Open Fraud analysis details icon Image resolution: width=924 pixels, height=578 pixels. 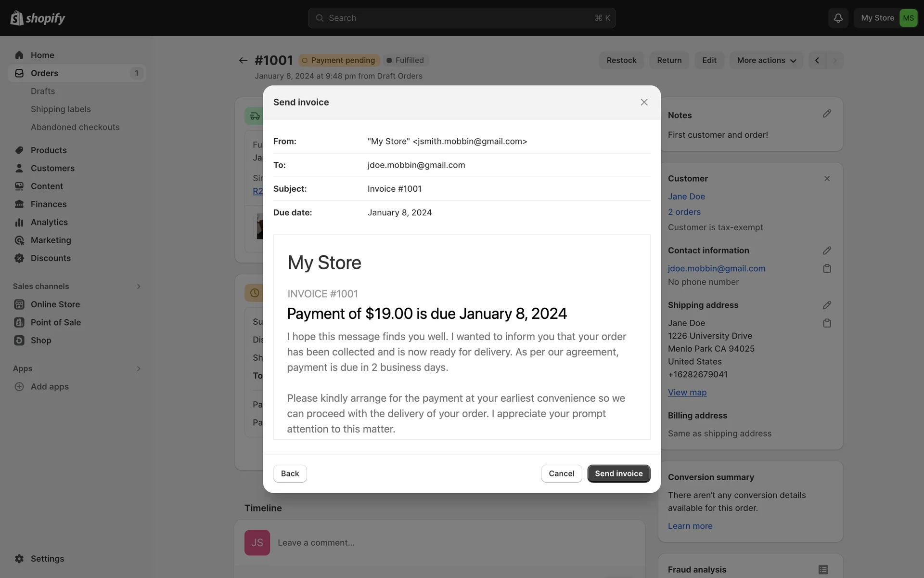tap(823, 569)
